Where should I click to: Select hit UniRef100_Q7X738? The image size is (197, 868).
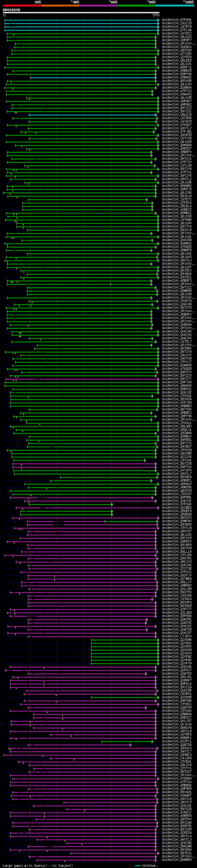[177, 568]
